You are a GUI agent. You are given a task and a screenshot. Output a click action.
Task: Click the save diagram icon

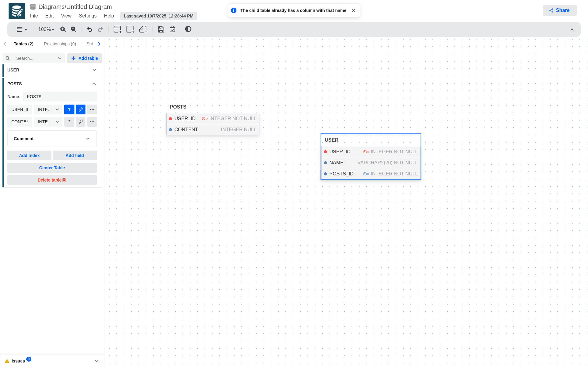point(161,29)
